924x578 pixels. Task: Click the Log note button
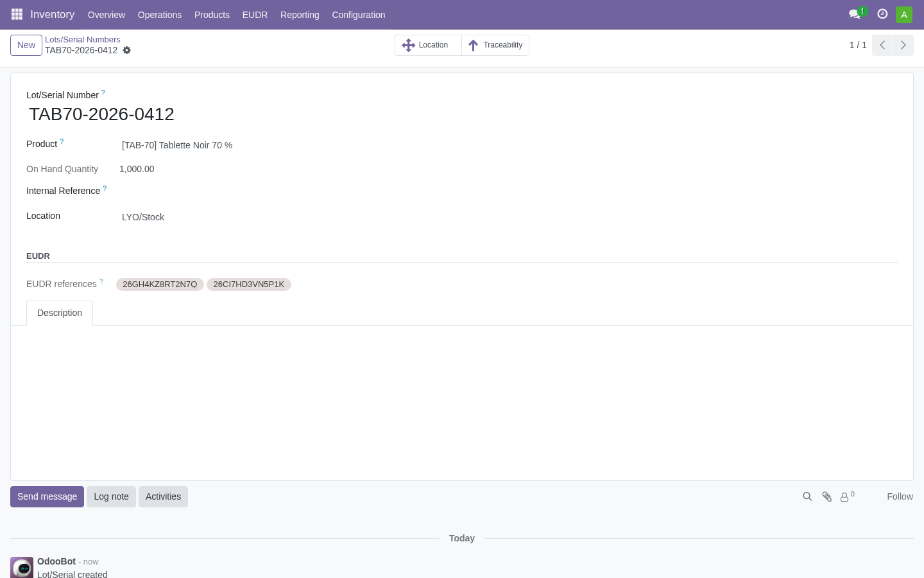[x=111, y=496]
